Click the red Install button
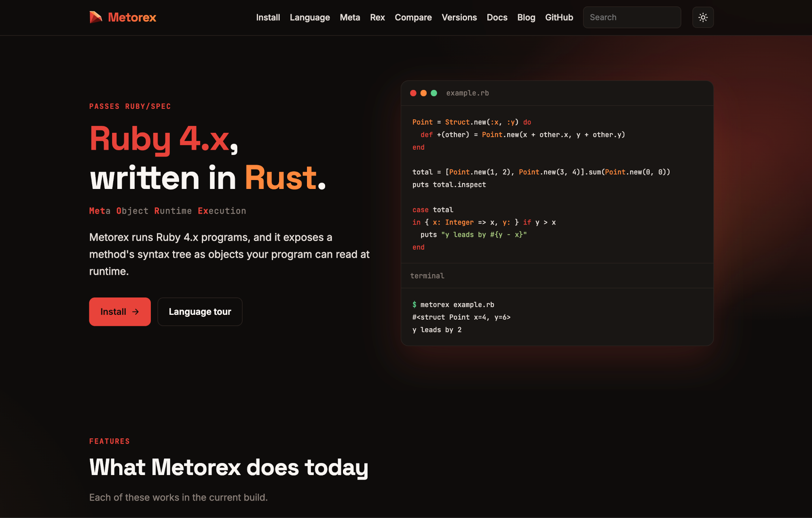 click(x=120, y=312)
